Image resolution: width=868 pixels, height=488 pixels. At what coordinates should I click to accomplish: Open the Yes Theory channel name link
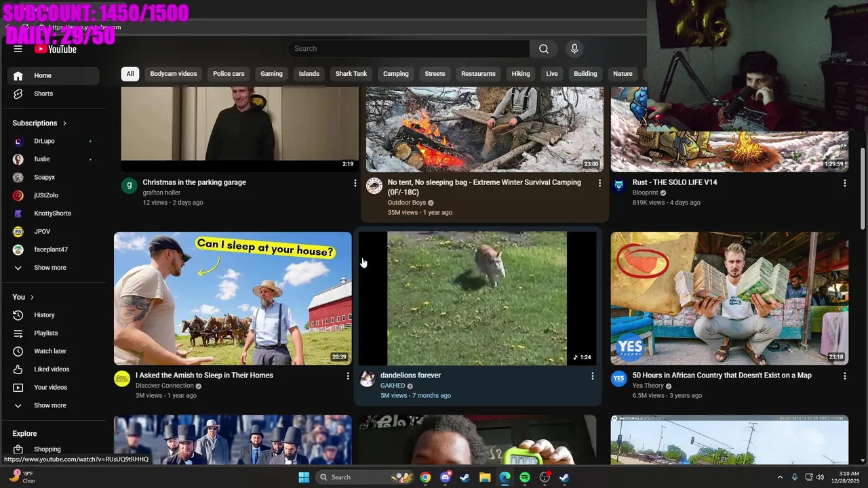point(648,386)
